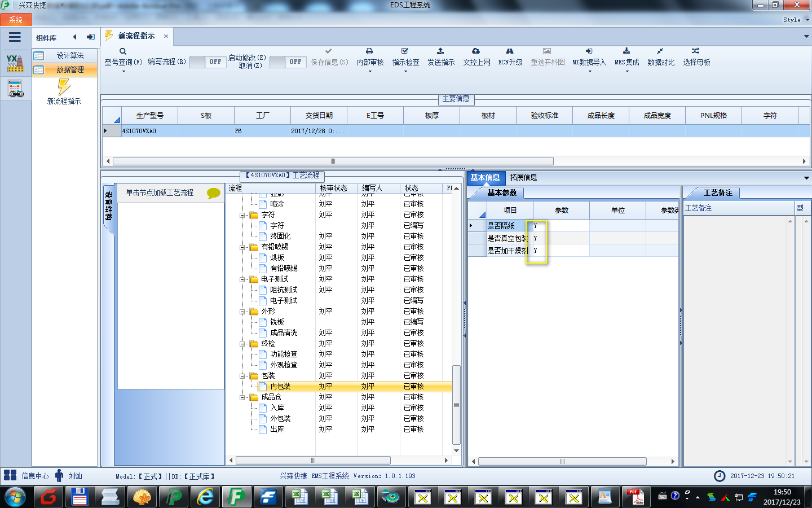Click the MES集成 download icon
The height and width of the screenshot is (508, 812).
click(626, 51)
